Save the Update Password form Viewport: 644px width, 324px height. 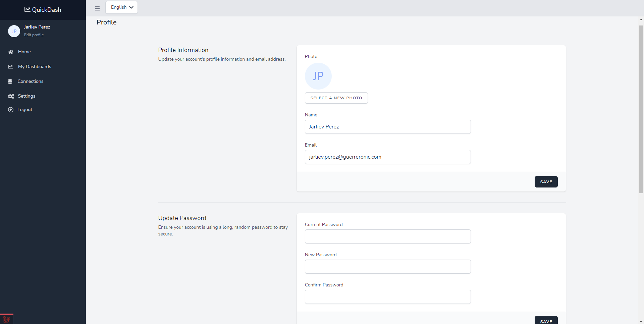[x=546, y=321]
